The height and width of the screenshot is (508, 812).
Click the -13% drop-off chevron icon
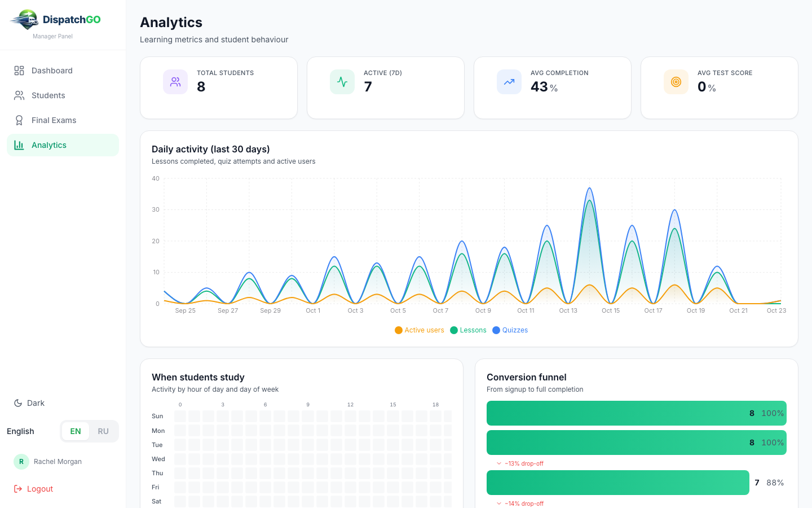pyautogui.click(x=499, y=463)
